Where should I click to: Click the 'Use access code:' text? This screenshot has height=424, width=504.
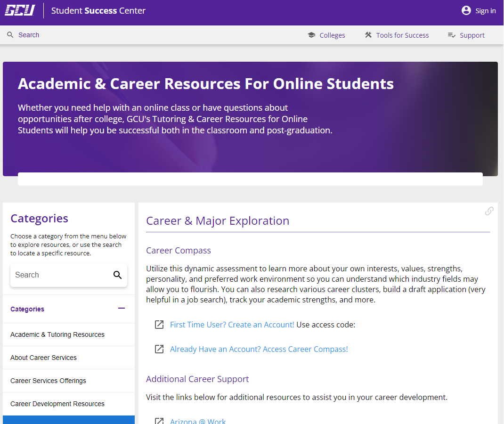pos(325,325)
